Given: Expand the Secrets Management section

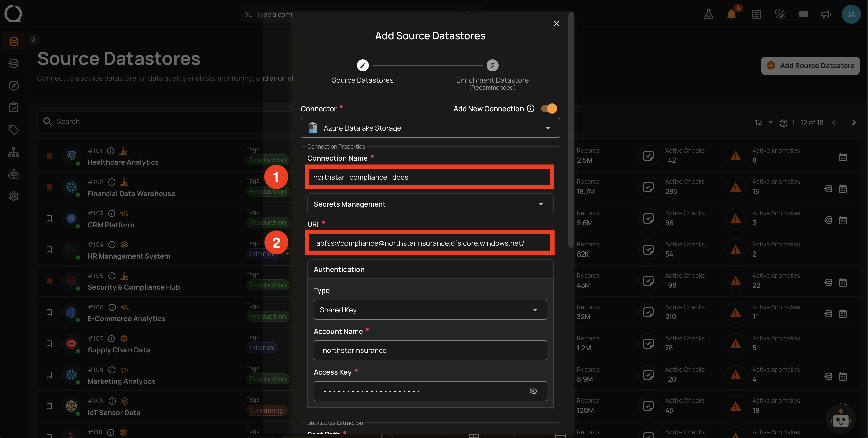Looking at the screenshot, I should coord(430,204).
